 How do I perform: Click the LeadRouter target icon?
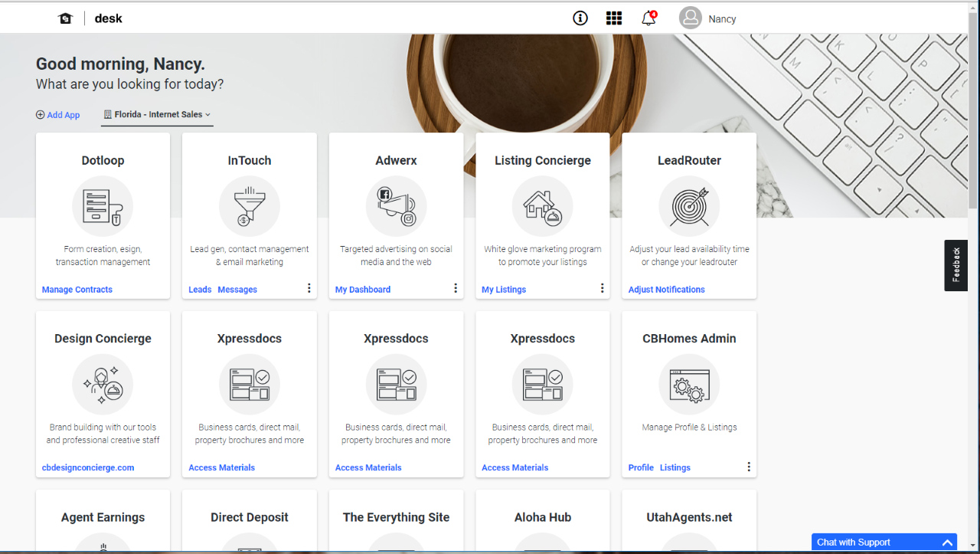point(689,206)
